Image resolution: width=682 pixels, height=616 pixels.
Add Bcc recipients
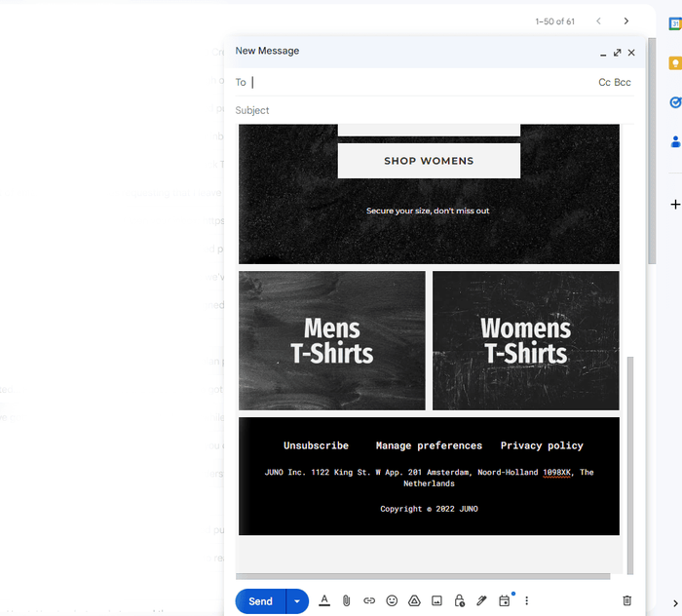click(623, 82)
